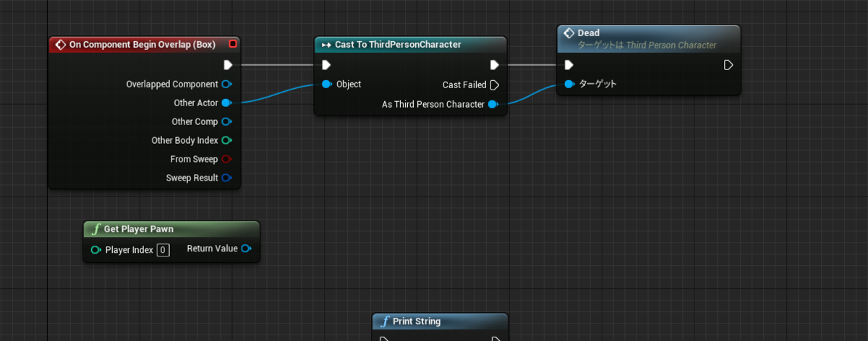Click the 'As Third Person Character' label
The image size is (868, 341).
tap(433, 104)
